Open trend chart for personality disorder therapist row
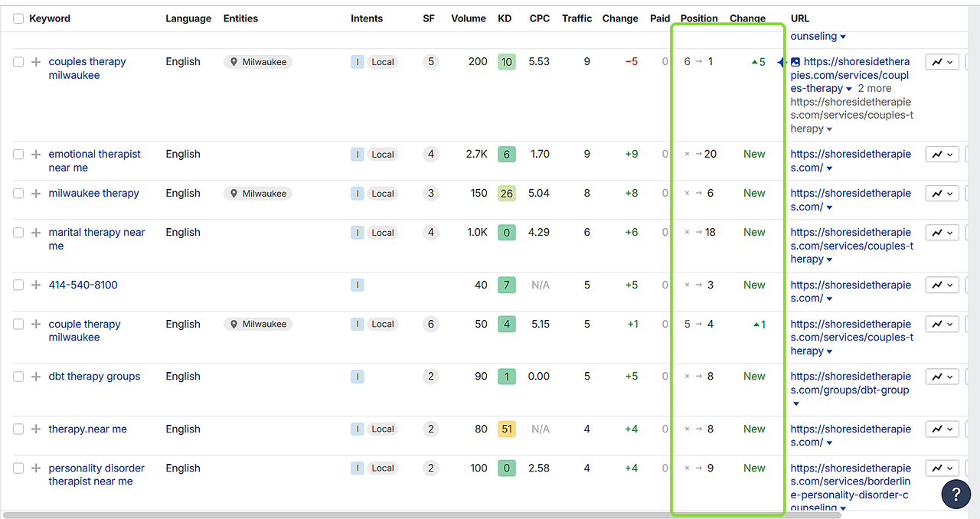This screenshot has height=519, width=980. click(942, 468)
